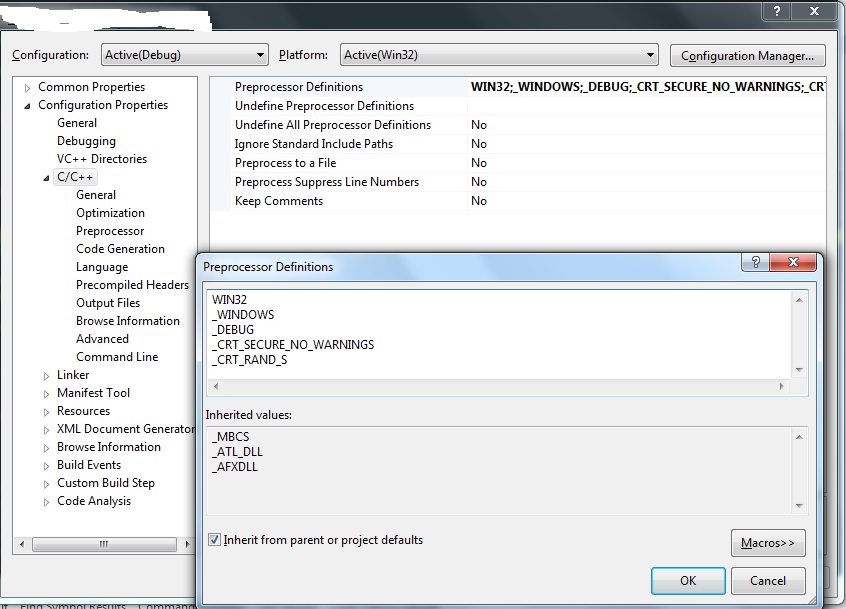The width and height of the screenshot is (846, 609).
Task: Click the tree's horizontal scrollbar thumb
Action: (x=104, y=544)
